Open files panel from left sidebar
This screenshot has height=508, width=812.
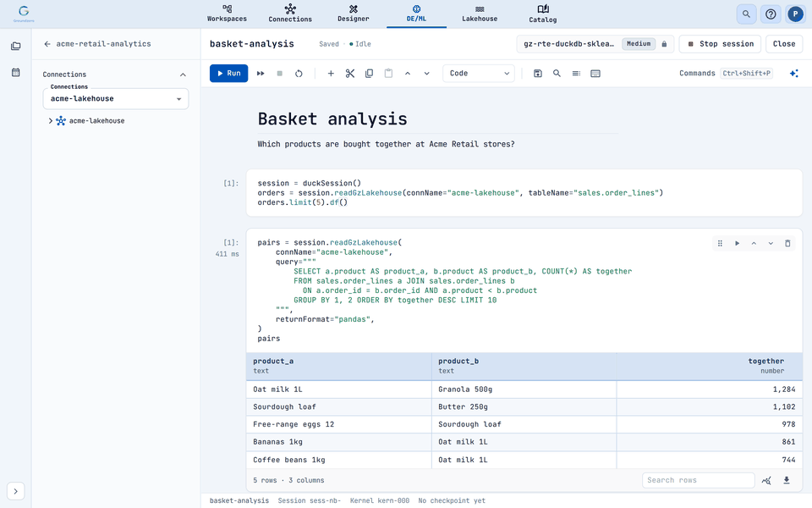[x=15, y=46]
